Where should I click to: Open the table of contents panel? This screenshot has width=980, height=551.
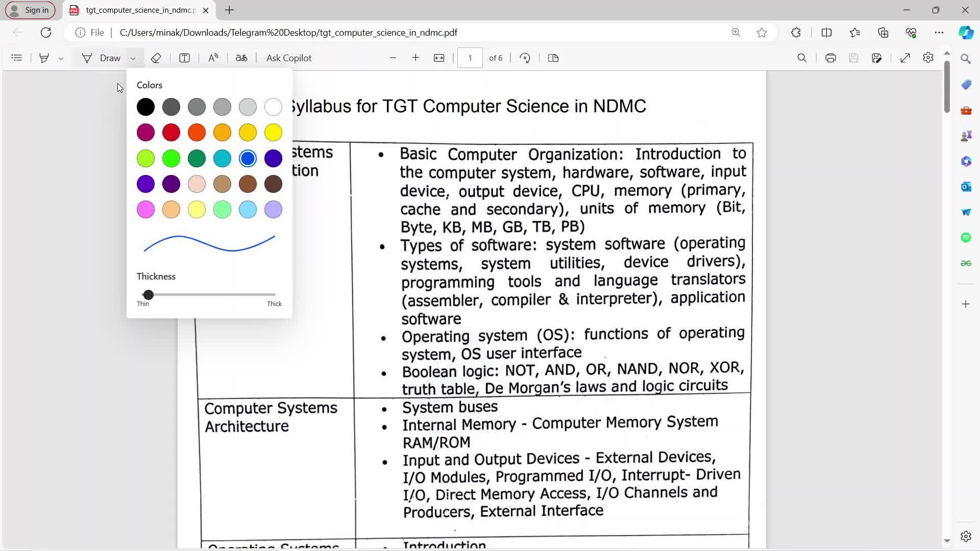tap(17, 58)
